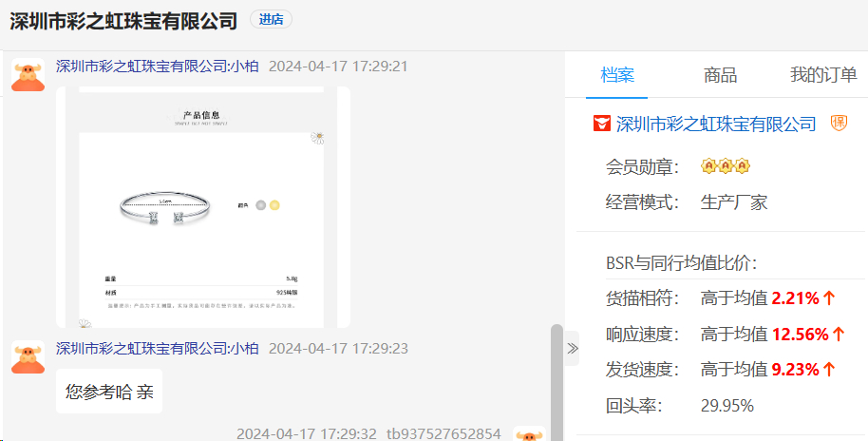Viewport: 868px width, 441px height.
Task: Click the gold member medal badges
Action: coord(726,165)
